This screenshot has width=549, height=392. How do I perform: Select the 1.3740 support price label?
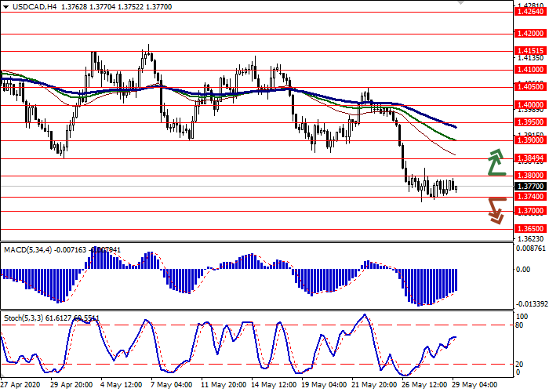click(531, 198)
